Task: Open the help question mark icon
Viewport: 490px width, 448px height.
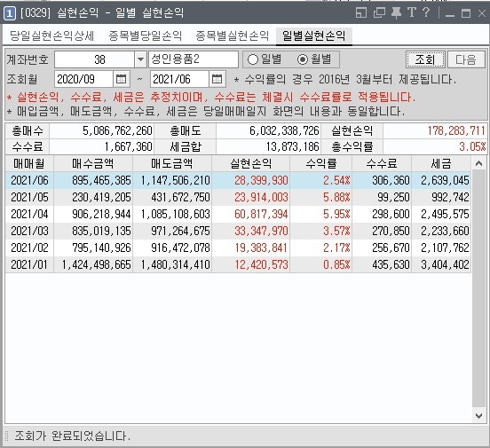Action: click(426, 12)
